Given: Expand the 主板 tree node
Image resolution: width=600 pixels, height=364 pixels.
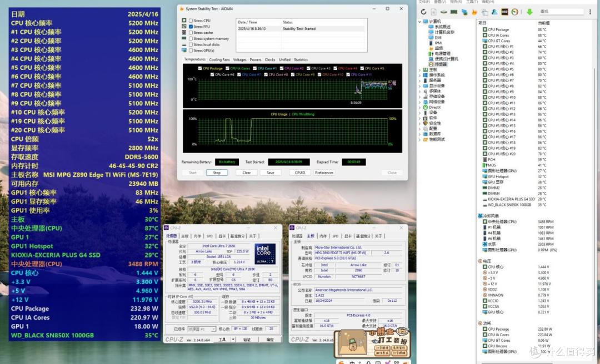Looking at the screenshot, I should point(420,70).
